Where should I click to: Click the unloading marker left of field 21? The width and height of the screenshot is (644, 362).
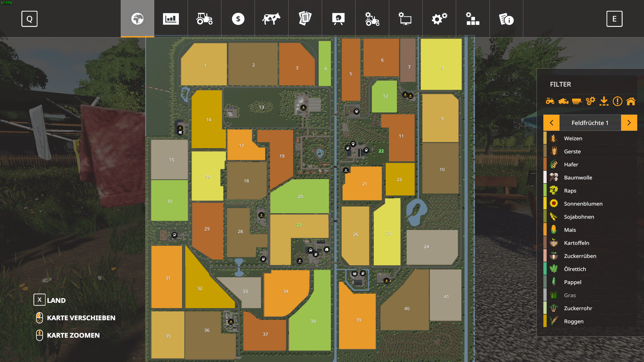click(x=346, y=170)
